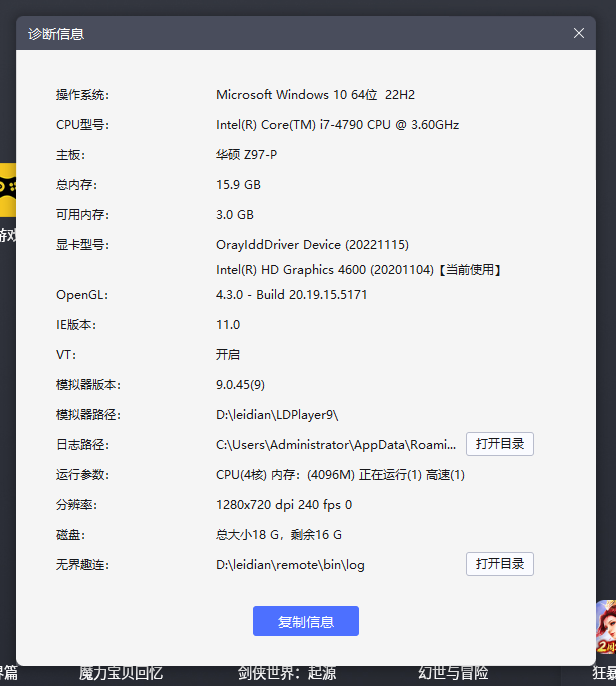Open the 幻世与冒险 game label
Viewport: 616px width, 686px height.
453,673
